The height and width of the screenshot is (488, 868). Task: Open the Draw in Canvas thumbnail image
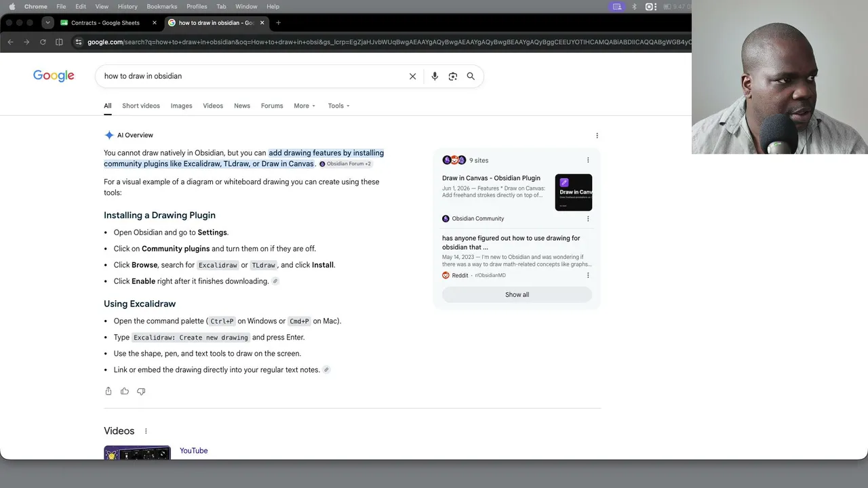(574, 192)
